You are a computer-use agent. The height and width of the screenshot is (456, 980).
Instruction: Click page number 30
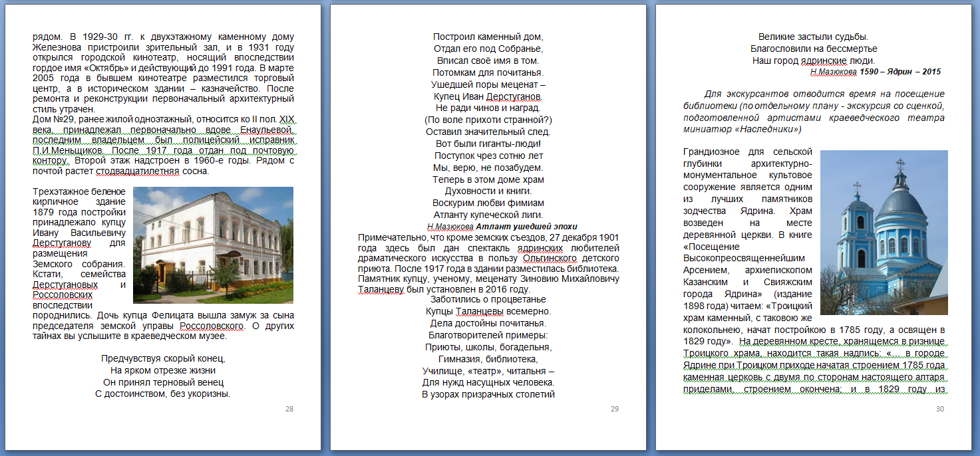940,409
